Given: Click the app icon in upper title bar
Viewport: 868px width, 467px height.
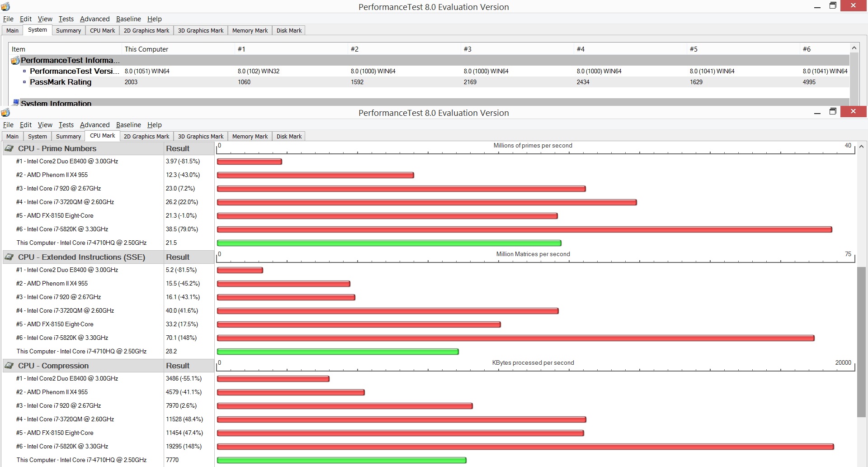Looking at the screenshot, I should tap(5, 6).
